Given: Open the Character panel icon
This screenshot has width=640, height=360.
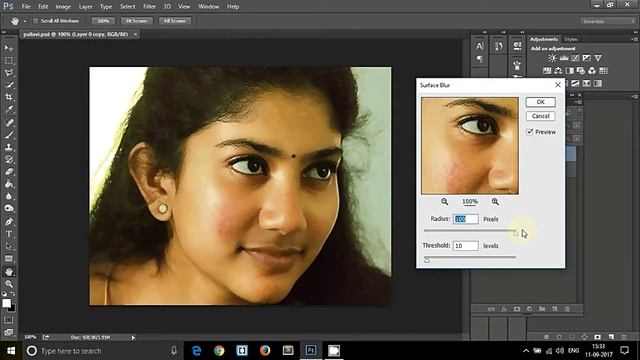Looking at the screenshot, I should pyautogui.click(x=480, y=47).
